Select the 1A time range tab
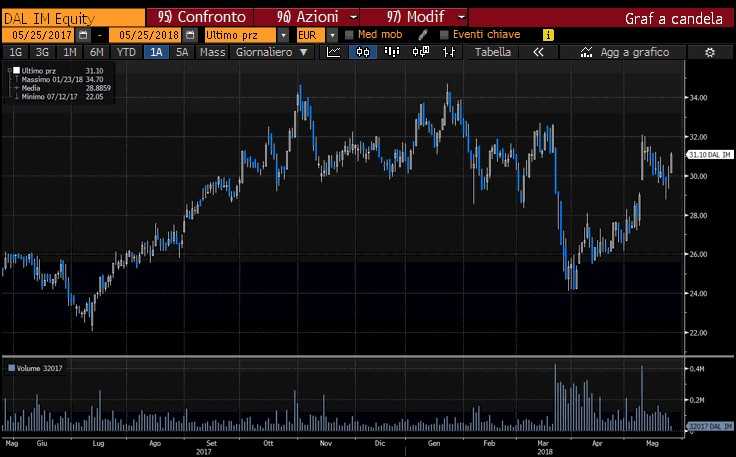736x457 pixels. [x=156, y=52]
